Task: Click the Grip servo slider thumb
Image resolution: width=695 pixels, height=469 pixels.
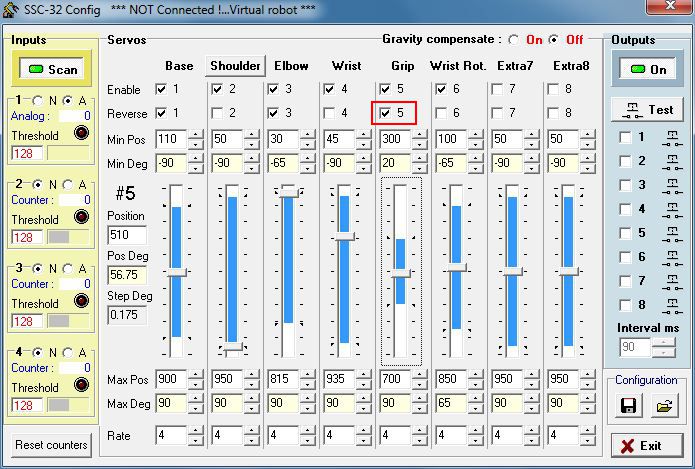Action: (x=400, y=273)
